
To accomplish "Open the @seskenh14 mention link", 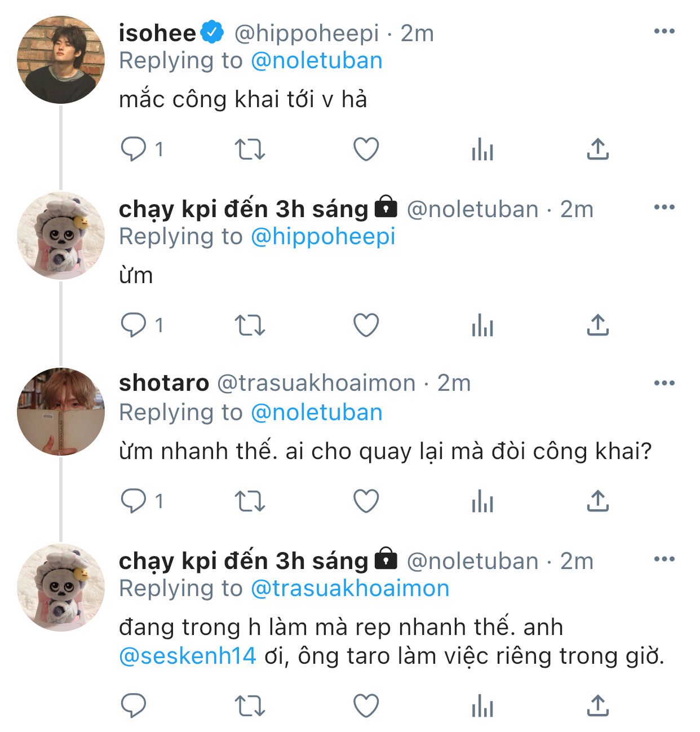I will click(188, 656).
